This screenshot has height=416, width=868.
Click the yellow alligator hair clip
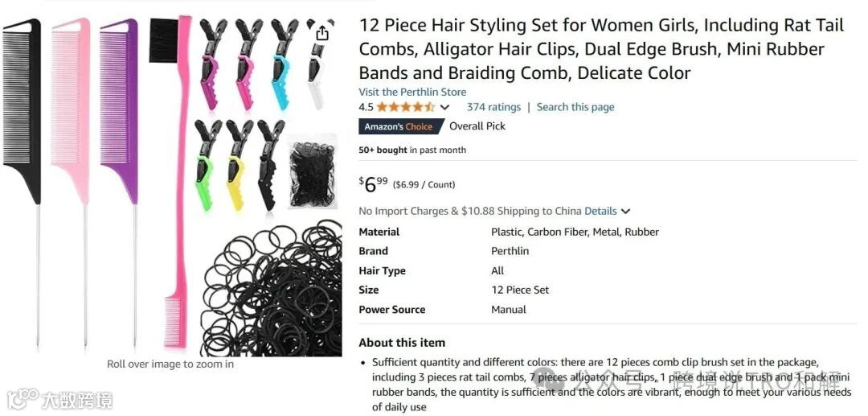pyautogui.click(x=238, y=164)
